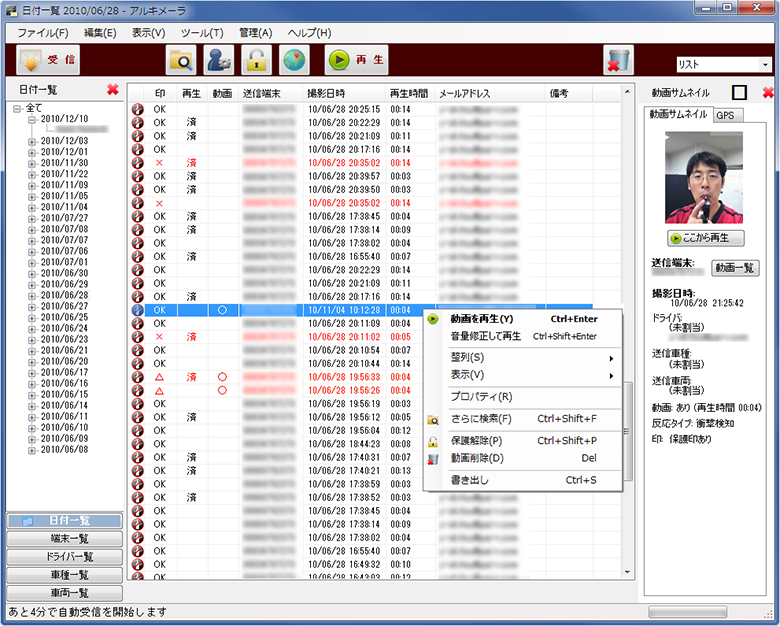
Task: Click the list vertical scrollbar thumb
Action: (628, 431)
